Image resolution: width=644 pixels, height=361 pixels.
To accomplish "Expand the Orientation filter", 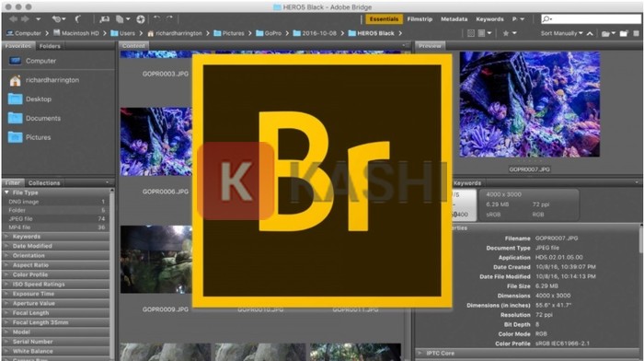I will pyautogui.click(x=56, y=255).
